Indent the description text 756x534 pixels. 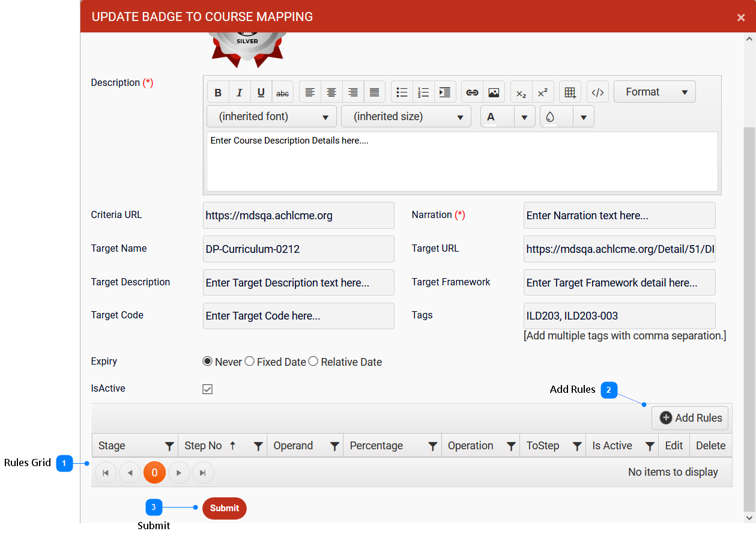445,93
